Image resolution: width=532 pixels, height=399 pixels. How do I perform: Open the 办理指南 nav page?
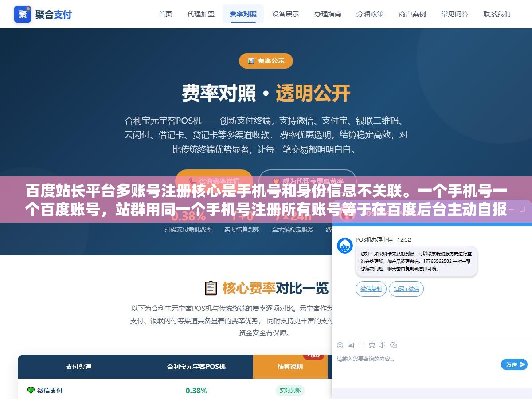pyautogui.click(x=328, y=14)
